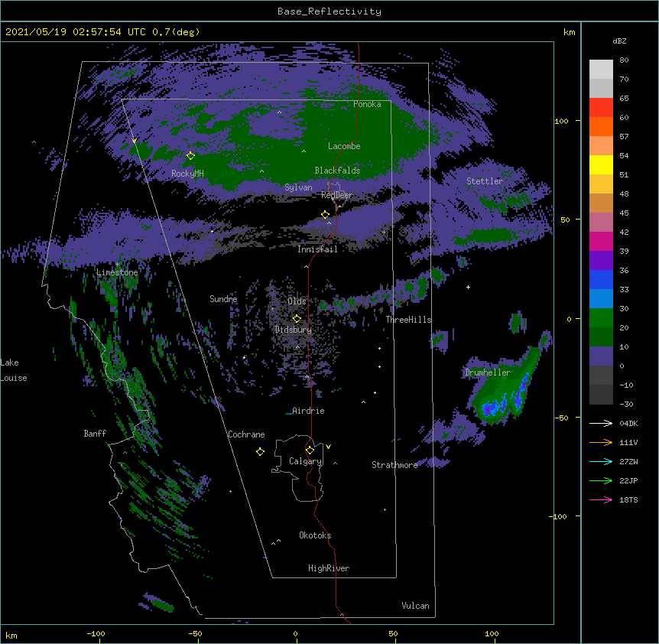
Task: Click the Ponoka town label
Action: (x=367, y=104)
